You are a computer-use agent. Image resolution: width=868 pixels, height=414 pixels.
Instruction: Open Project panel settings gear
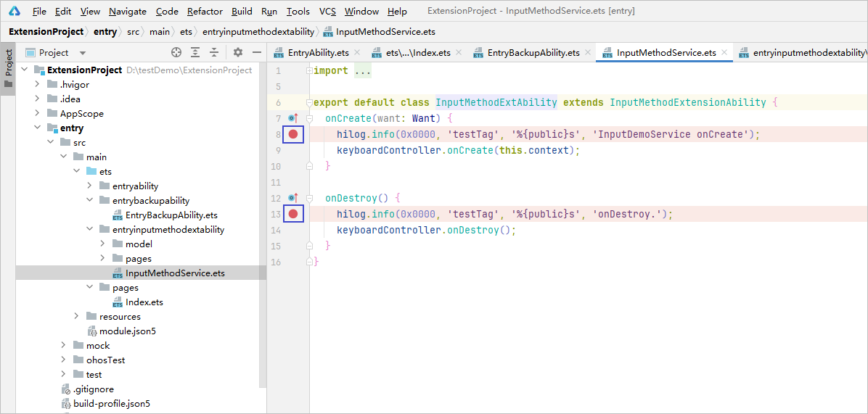238,52
